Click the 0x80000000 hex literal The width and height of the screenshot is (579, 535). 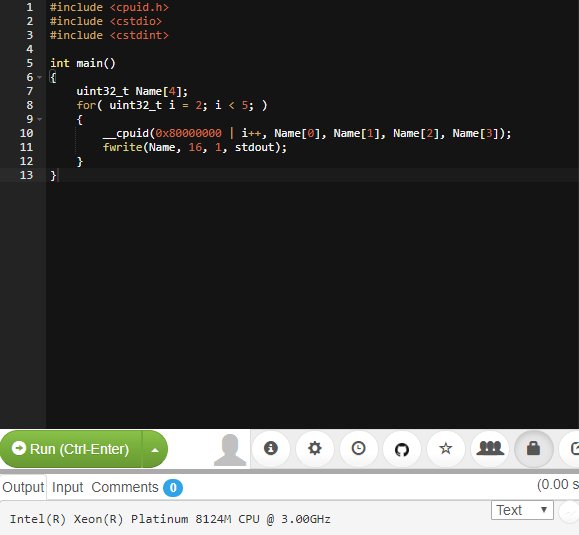click(x=188, y=133)
